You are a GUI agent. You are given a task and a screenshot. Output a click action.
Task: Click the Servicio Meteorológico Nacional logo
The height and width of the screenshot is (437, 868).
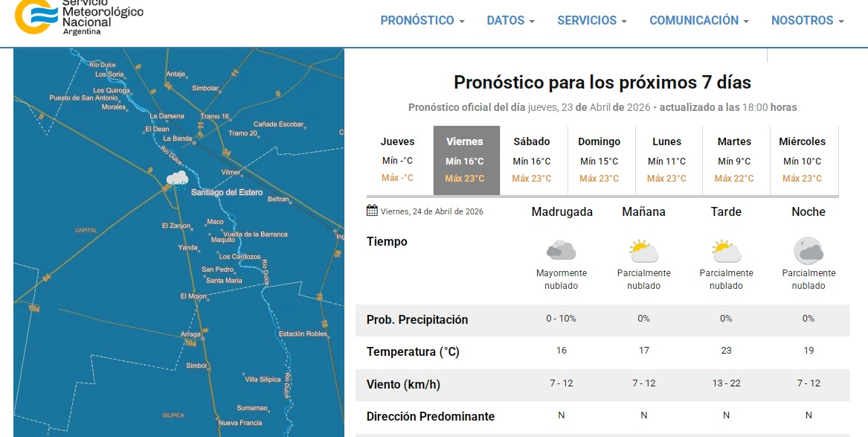point(78,16)
